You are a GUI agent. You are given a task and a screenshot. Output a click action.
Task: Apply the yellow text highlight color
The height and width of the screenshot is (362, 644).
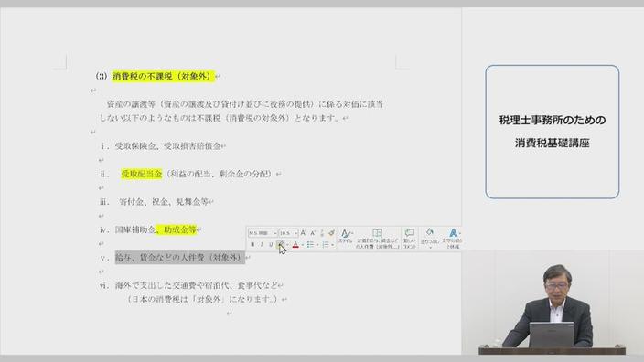click(281, 245)
